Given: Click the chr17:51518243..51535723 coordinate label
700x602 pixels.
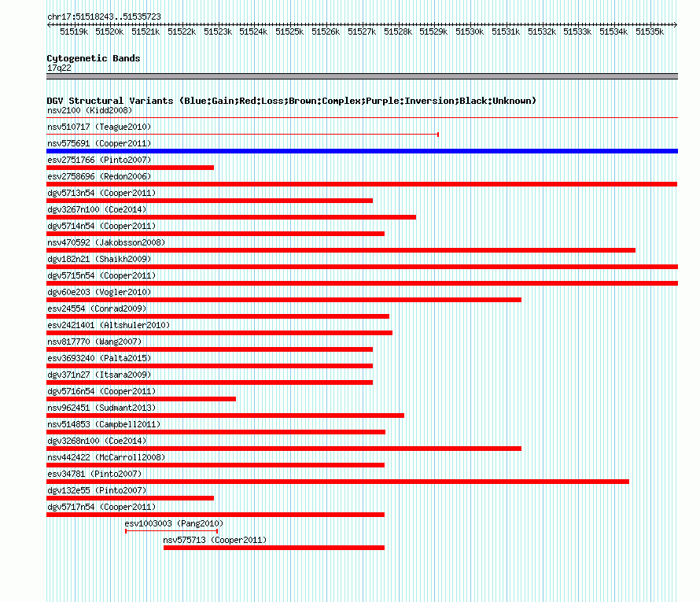Looking at the screenshot, I should tap(104, 17).
